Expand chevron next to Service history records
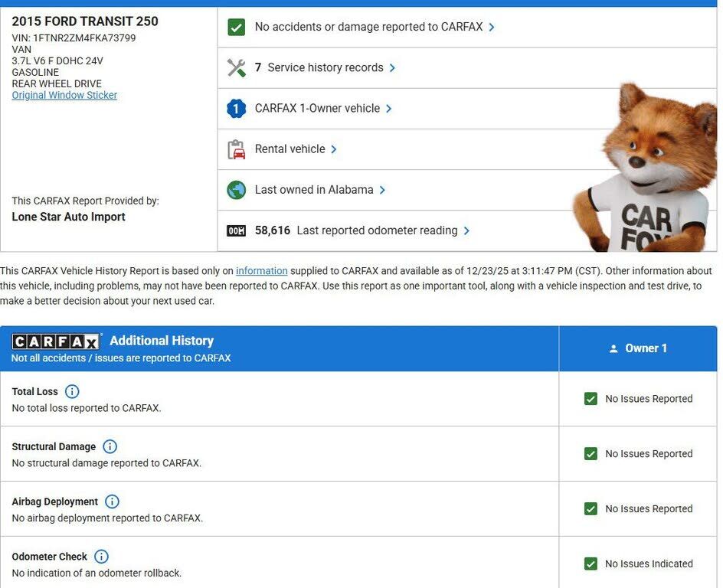 (x=392, y=68)
